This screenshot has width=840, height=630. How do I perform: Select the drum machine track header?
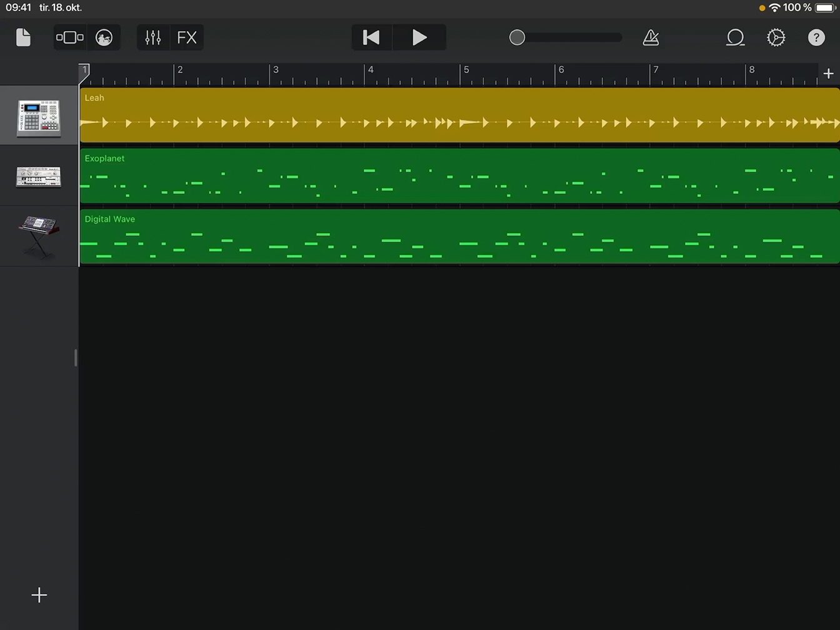point(39,116)
